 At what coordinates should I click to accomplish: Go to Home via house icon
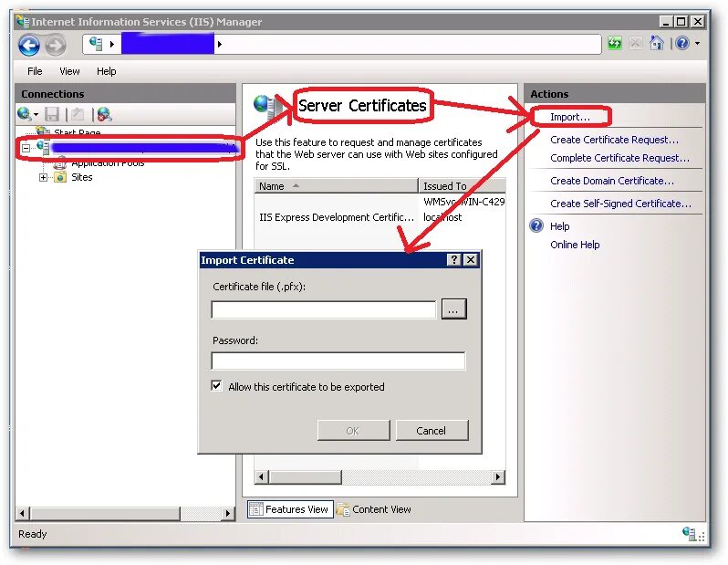[x=656, y=43]
